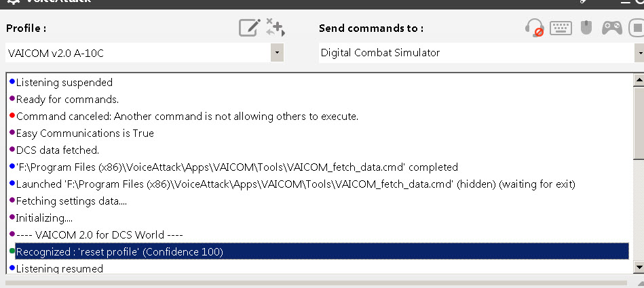Select the 'Listening suspended' log line
The width and height of the screenshot is (644, 288).
click(x=64, y=83)
